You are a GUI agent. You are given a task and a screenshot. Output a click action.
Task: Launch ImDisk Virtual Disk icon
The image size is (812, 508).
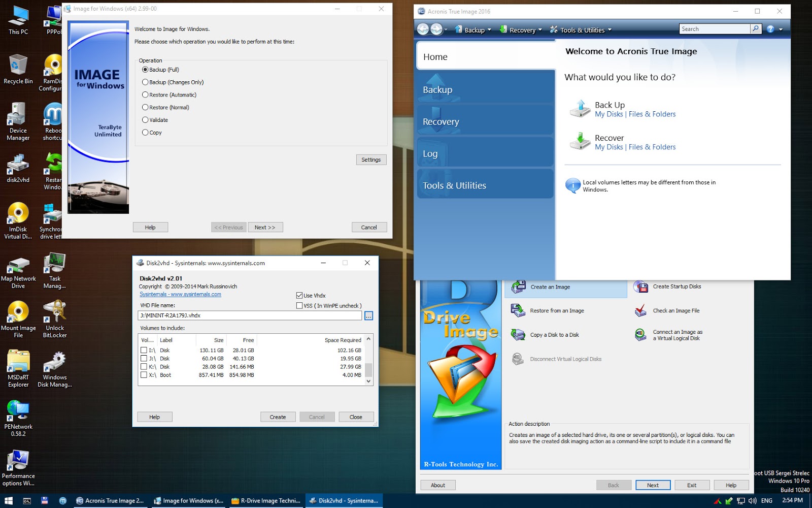[18, 220]
